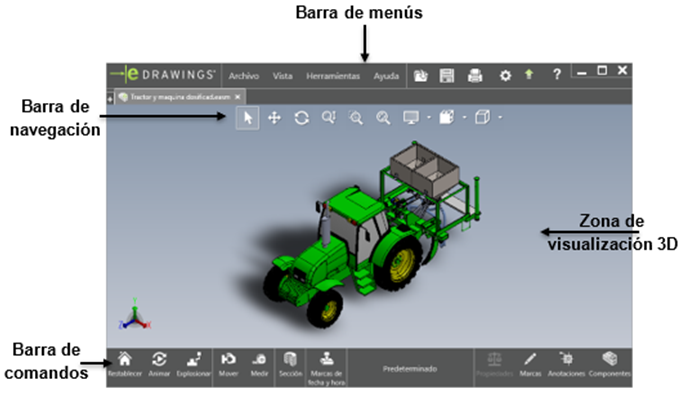Click the display style cube icon

click(x=447, y=117)
